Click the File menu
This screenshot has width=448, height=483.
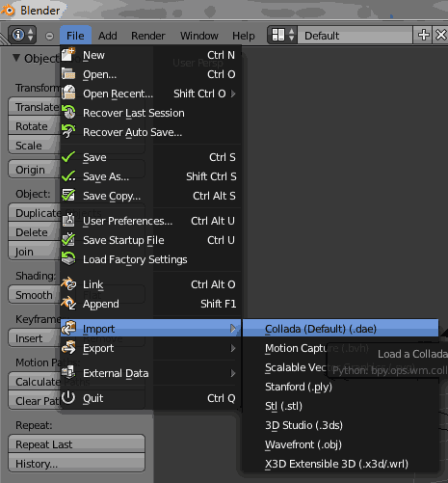pyautogui.click(x=75, y=36)
